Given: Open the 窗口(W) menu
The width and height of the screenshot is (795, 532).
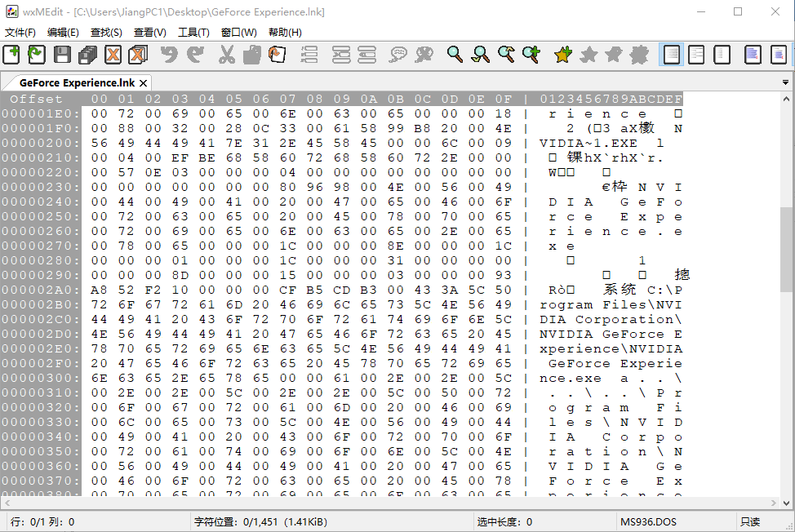Looking at the screenshot, I should click(x=239, y=33).
